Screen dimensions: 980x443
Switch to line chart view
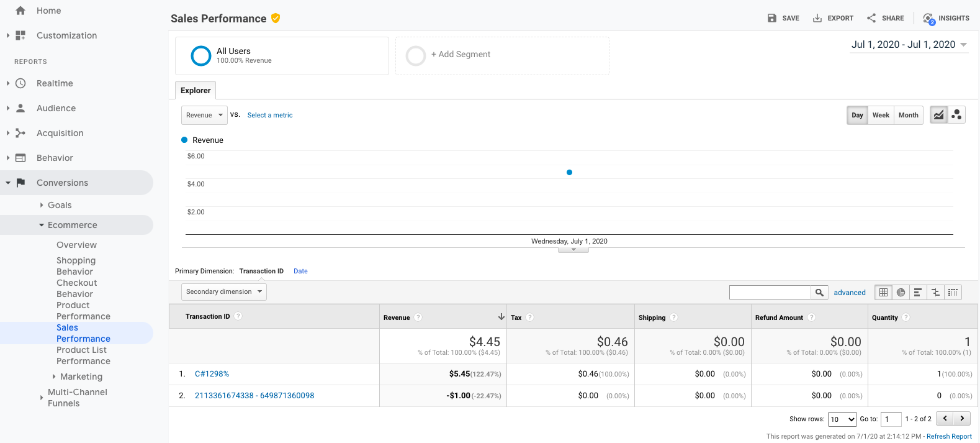[938, 115]
